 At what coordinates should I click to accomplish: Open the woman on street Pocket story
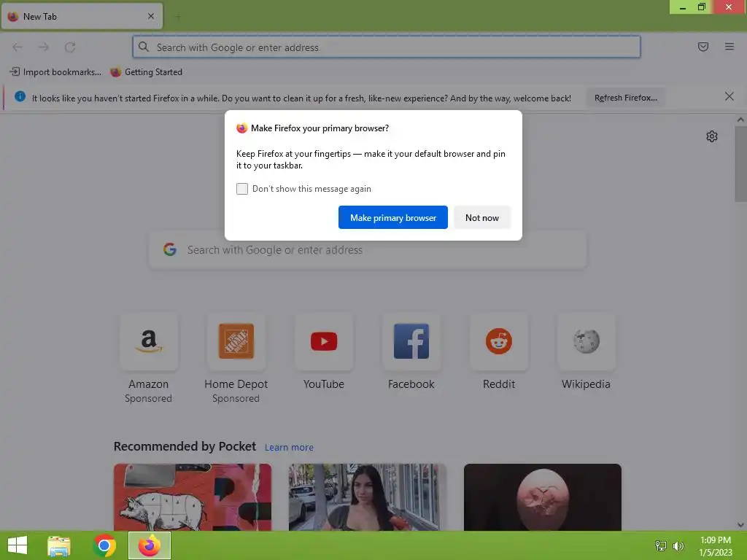click(x=368, y=497)
